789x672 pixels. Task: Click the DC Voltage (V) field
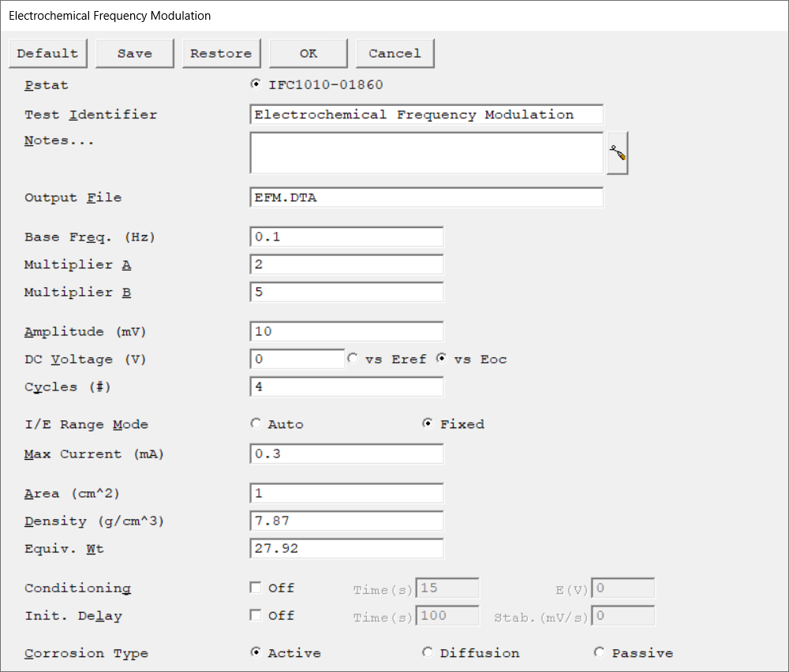click(x=297, y=359)
